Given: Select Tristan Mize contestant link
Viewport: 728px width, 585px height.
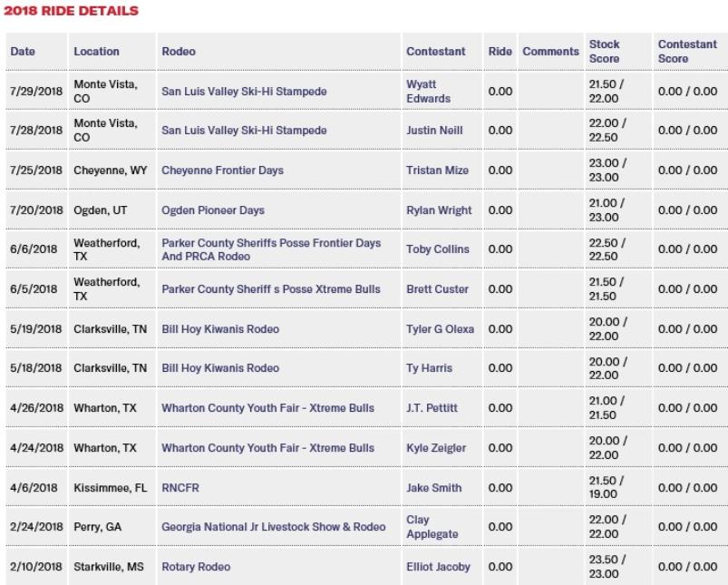Looking at the screenshot, I should point(436,171).
